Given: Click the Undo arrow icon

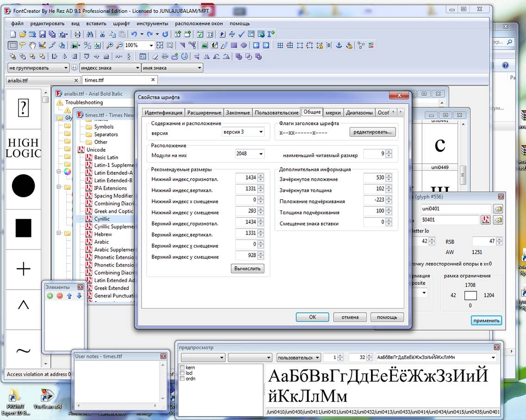Looking at the screenshot, I should click(134, 34).
